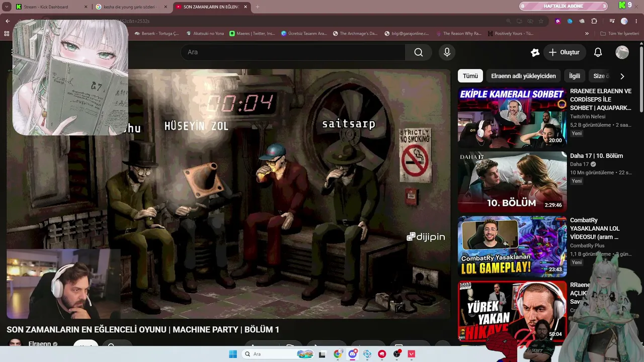Open a new browser tab
The height and width of the screenshot is (362, 644).
tap(258, 7)
